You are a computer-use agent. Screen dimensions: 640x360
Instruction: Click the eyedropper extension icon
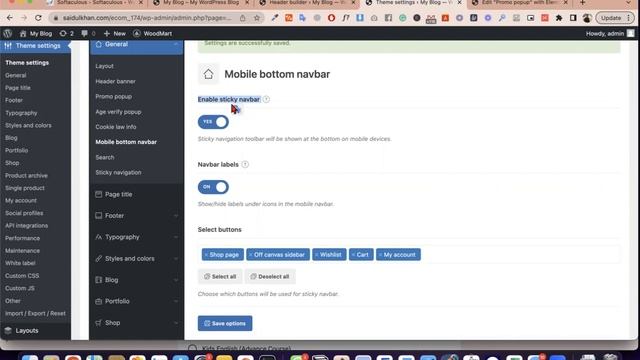click(x=275, y=18)
